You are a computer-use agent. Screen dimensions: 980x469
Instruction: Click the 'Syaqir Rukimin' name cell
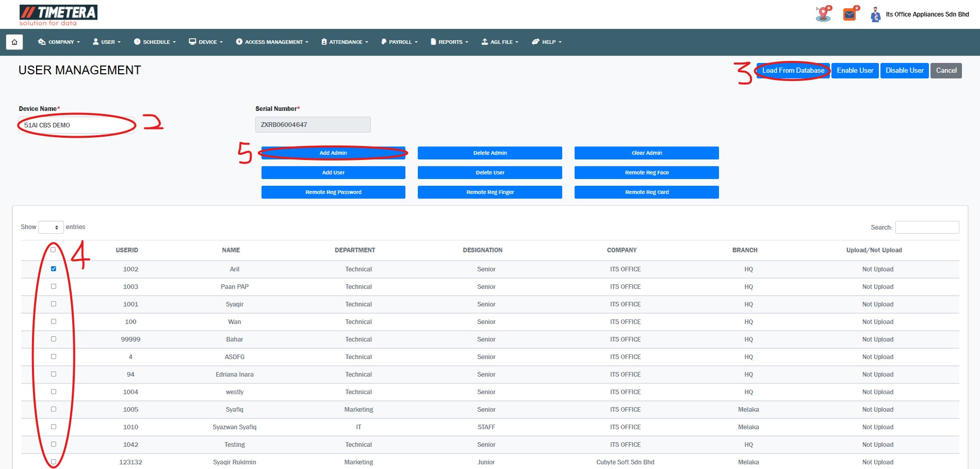[235, 462]
